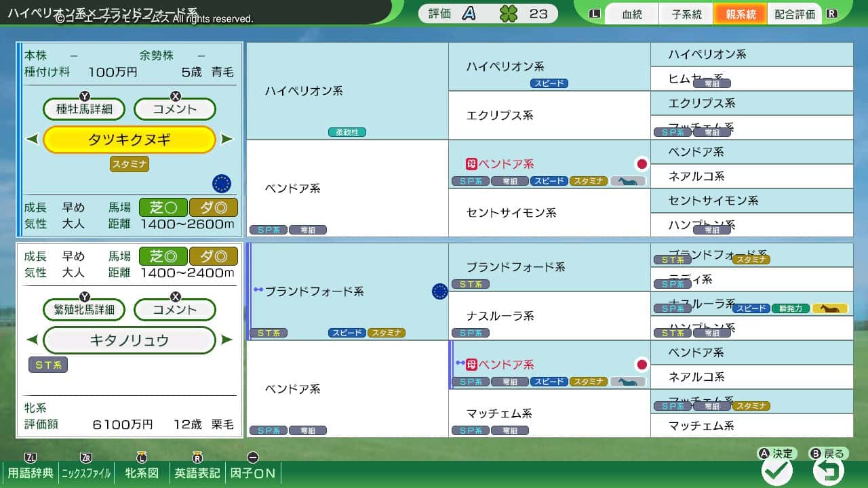This screenshot has width=868, height=488.
Task: Click the four-leaf clover icon
Action: (x=508, y=14)
